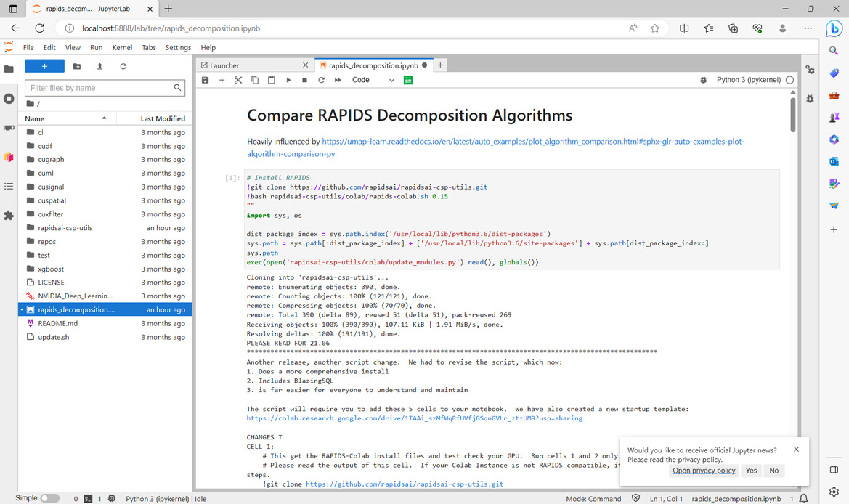The height and width of the screenshot is (504, 849).
Task: Sort files by Last Modified column
Action: (155, 118)
